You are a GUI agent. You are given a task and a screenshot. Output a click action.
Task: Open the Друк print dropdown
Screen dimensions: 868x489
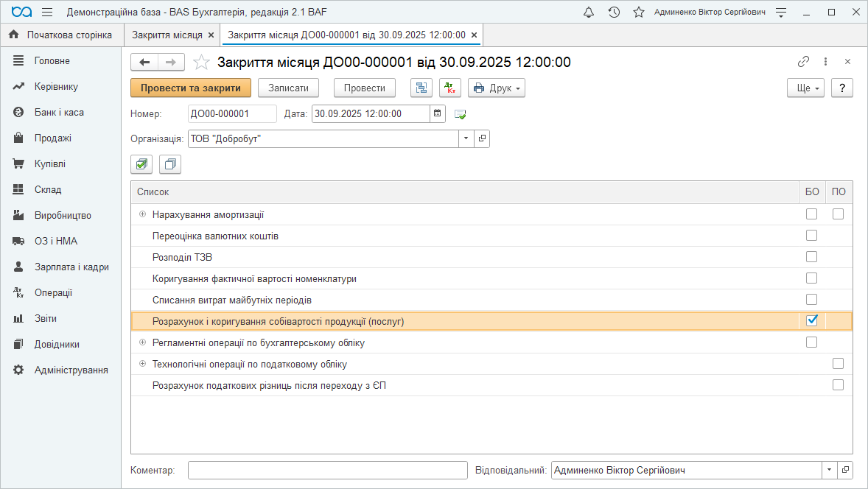[496, 88]
